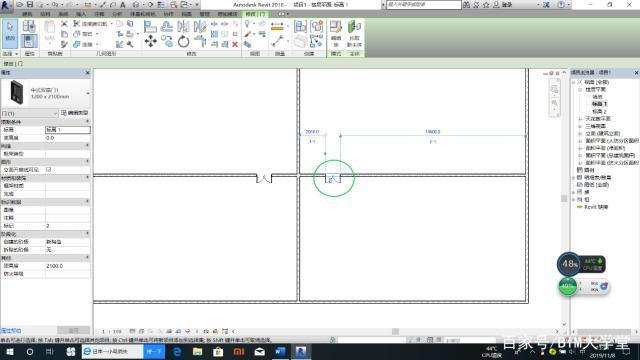
Task: Click the Default 3D View icon
Action: (x=136, y=4)
